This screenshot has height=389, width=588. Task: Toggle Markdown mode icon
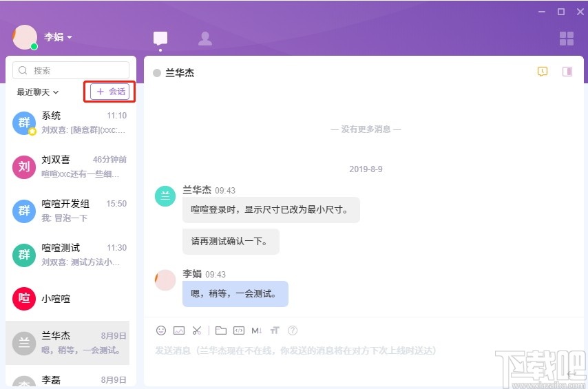257,330
